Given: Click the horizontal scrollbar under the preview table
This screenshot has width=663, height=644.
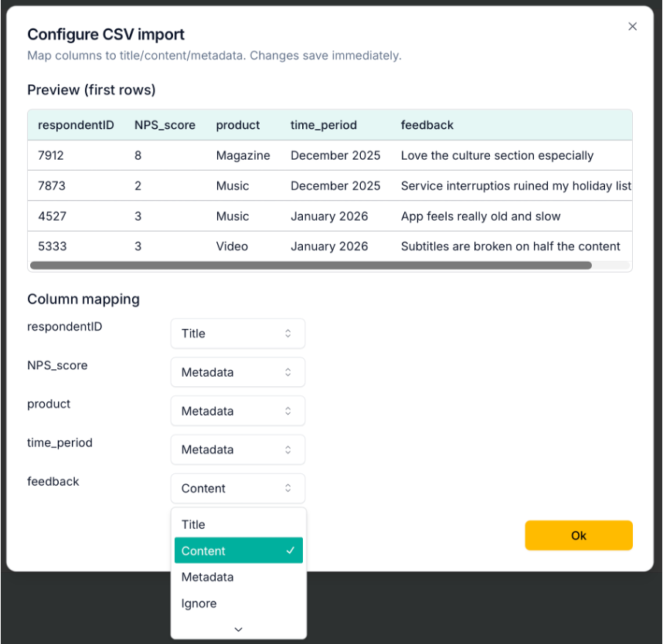Looking at the screenshot, I should [x=309, y=265].
